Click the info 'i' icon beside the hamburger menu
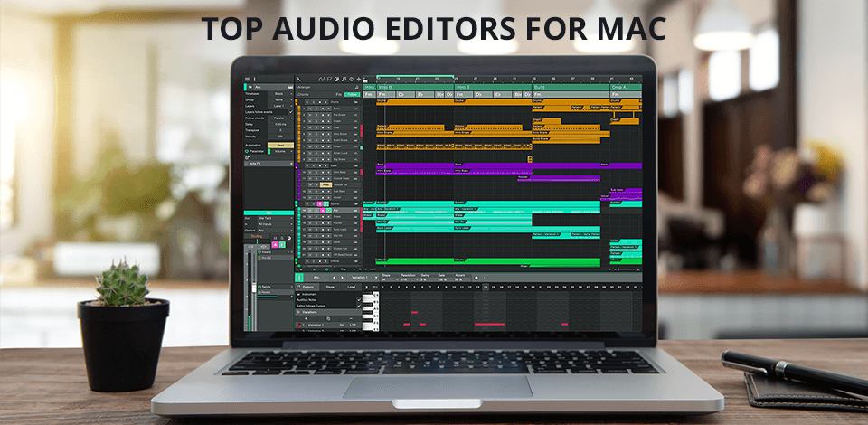Viewport: 868px width, 425px height. (255, 80)
